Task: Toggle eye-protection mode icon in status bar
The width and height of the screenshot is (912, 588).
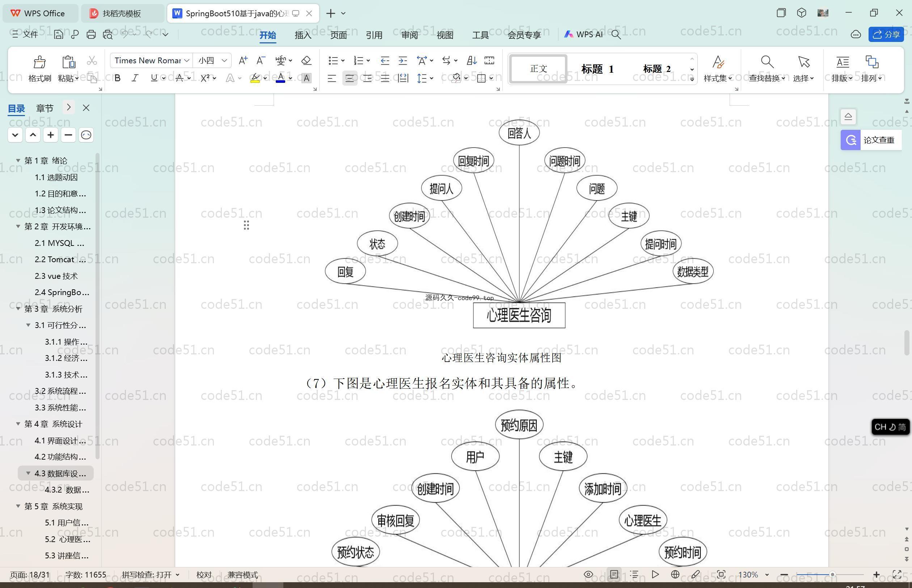Action: pyautogui.click(x=588, y=574)
